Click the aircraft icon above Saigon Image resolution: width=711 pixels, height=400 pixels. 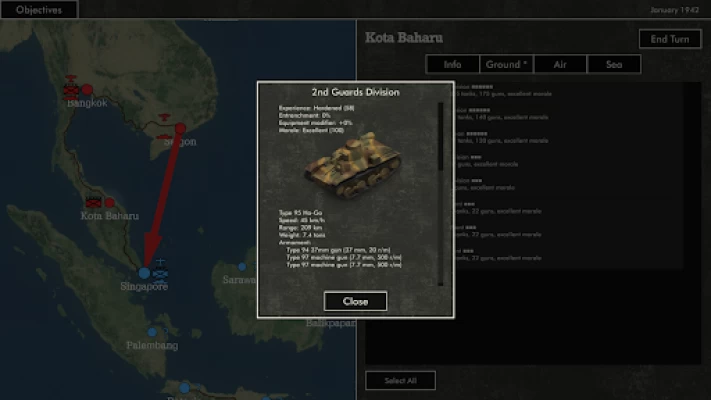[164, 118]
